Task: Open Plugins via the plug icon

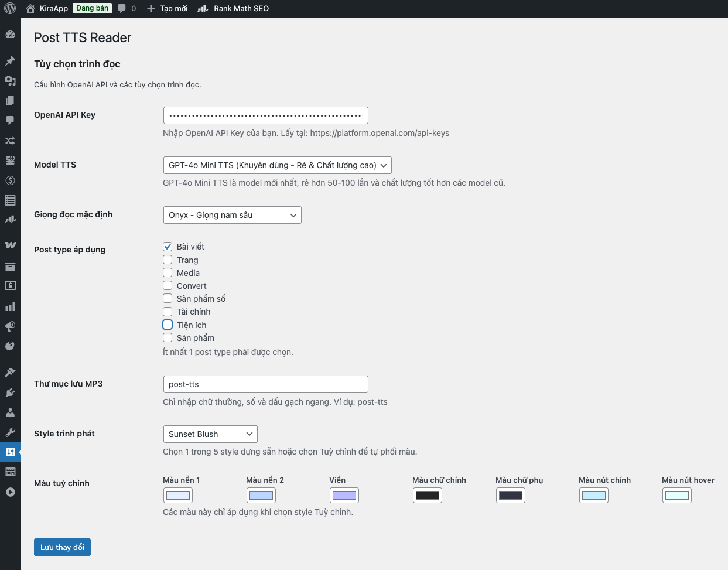Action: click(10, 392)
